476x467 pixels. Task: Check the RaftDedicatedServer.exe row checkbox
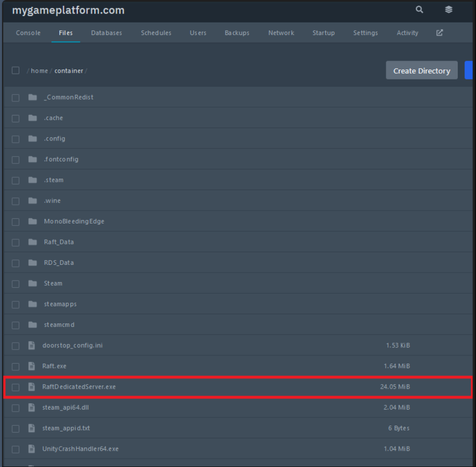16,387
